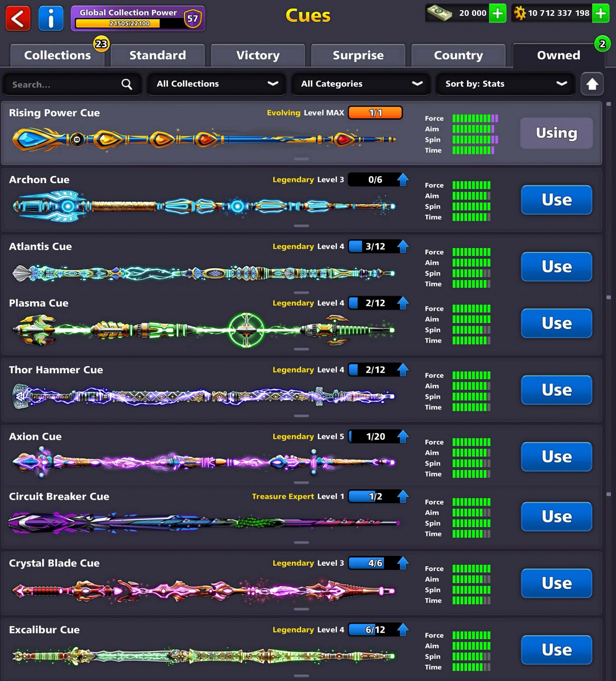Click the search magnifier icon

pos(127,84)
